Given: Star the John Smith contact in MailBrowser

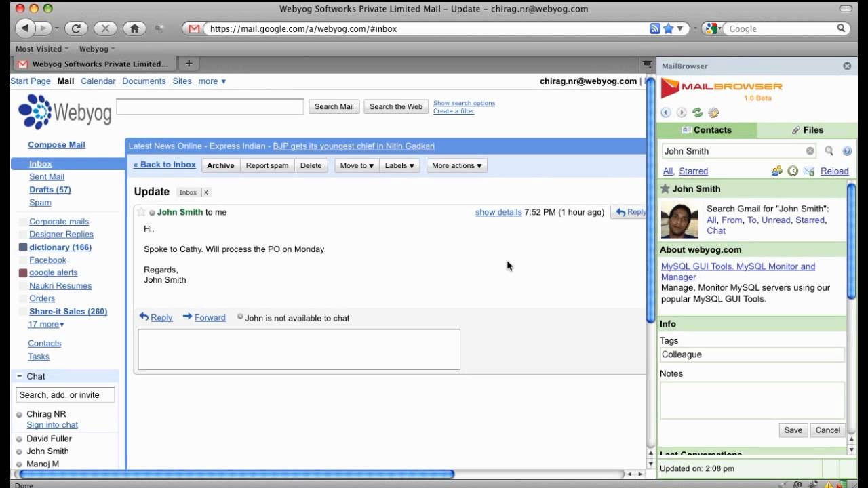Looking at the screenshot, I should tap(665, 189).
